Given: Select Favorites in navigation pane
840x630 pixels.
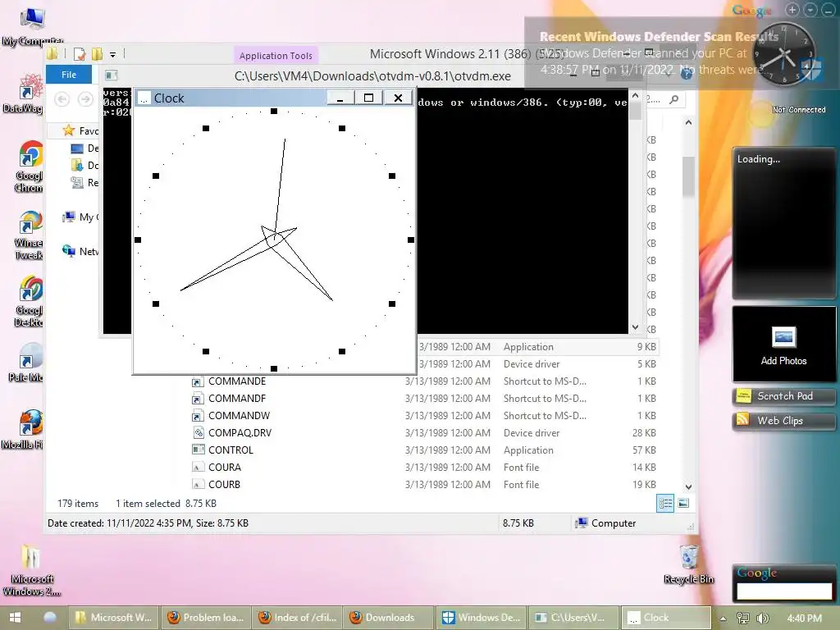Looking at the screenshot, I should pyautogui.click(x=80, y=130).
